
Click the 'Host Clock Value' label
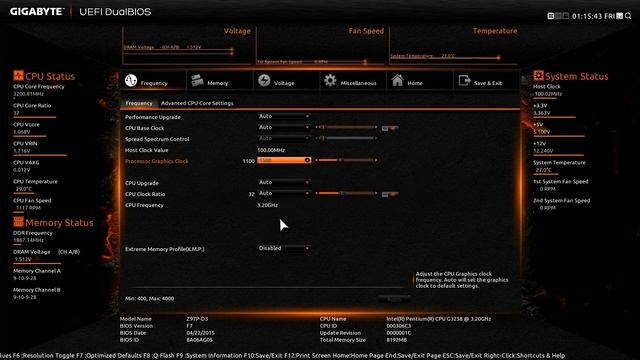pyautogui.click(x=147, y=150)
